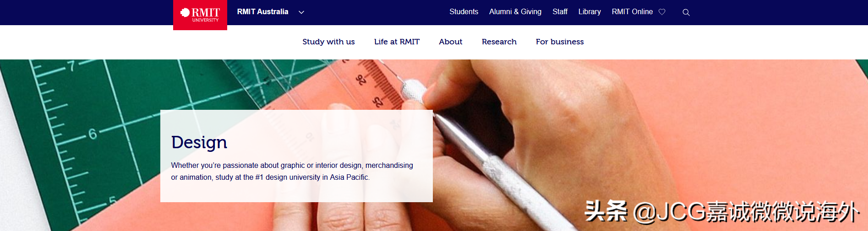Viewport: 868px width, 231px height.
Task: Open the Study with us menu
Action: [x=328, y=42]
